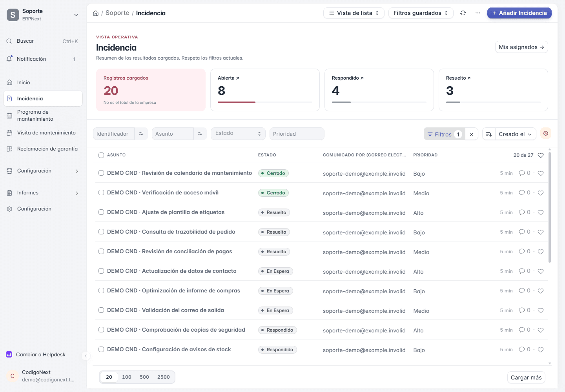Viewport: 565px width, 392px height.
Task: Open the Vista de lista dropdown
Action: [354, 13]
